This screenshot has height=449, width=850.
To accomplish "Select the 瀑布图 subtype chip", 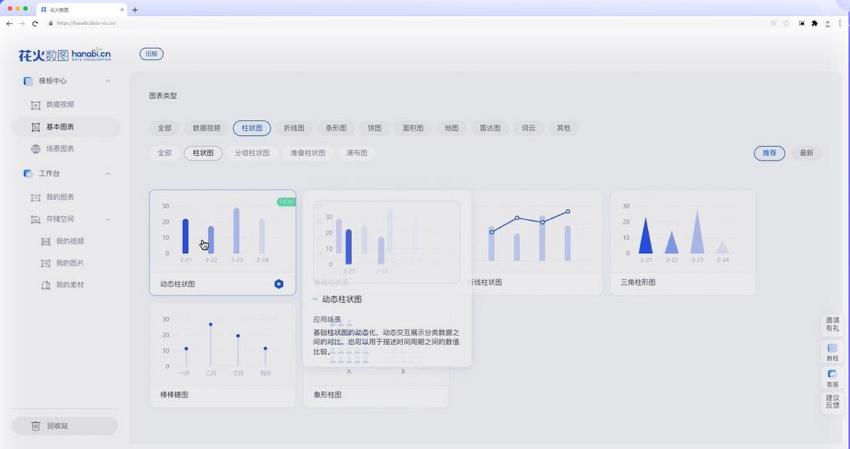I will [x=357, y=153].
